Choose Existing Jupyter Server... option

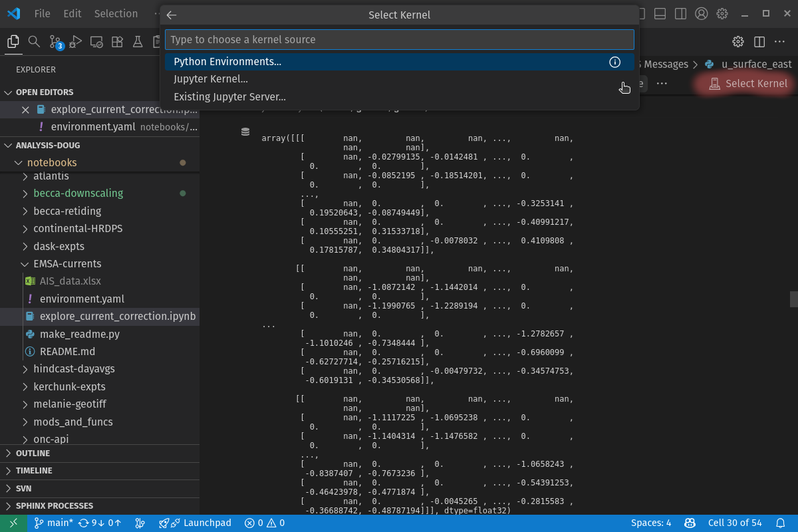point(400,97)
